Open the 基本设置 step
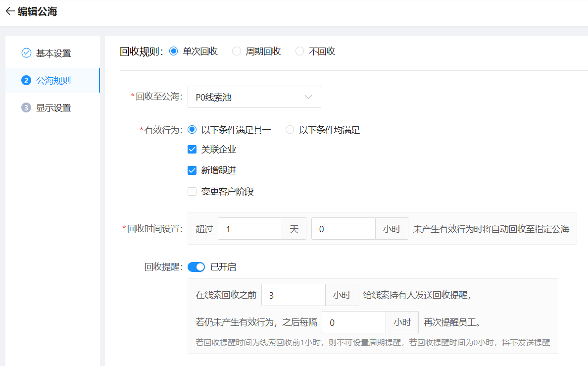 coord(53,53)
